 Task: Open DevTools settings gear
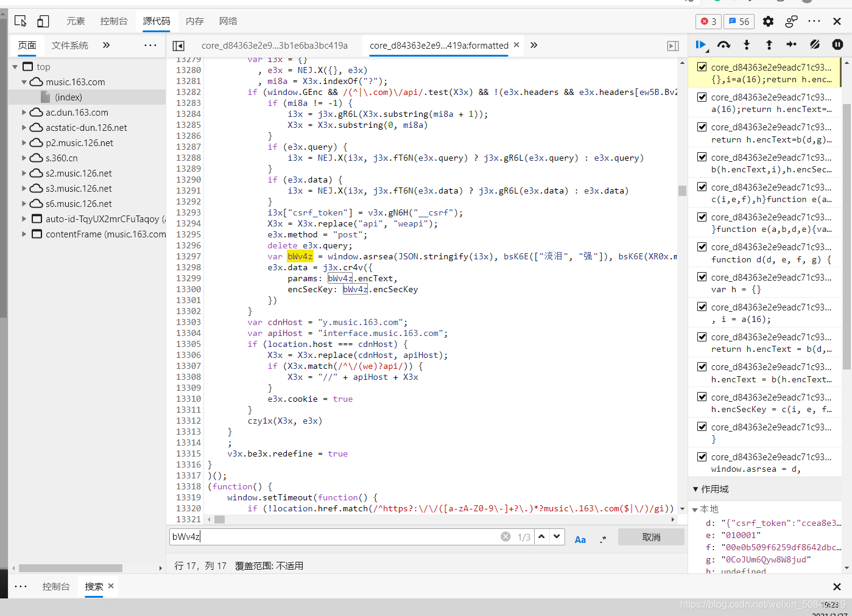coord(768,21)
